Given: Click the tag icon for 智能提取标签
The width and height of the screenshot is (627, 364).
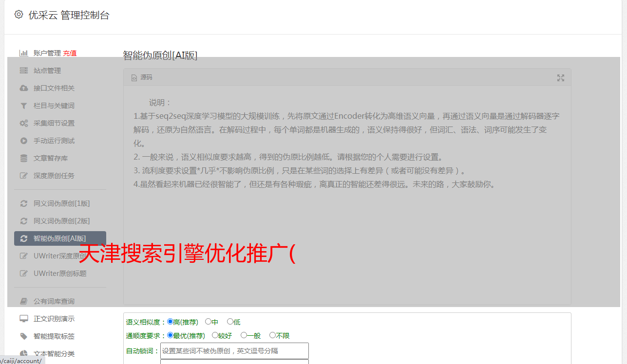Looking at the screenshot, I should (x=23, y=336).
